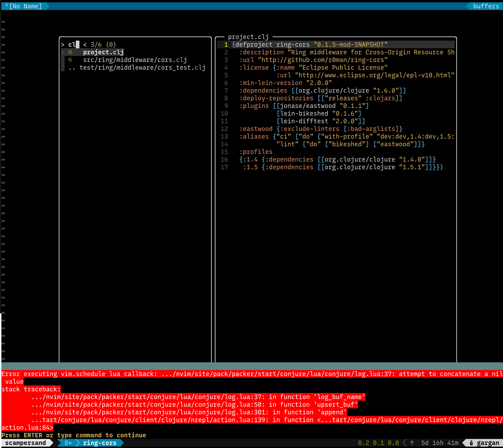Click the :1.4 profile dependencies line
Viewport: 503px width, 448px height.
pos(338,159)
